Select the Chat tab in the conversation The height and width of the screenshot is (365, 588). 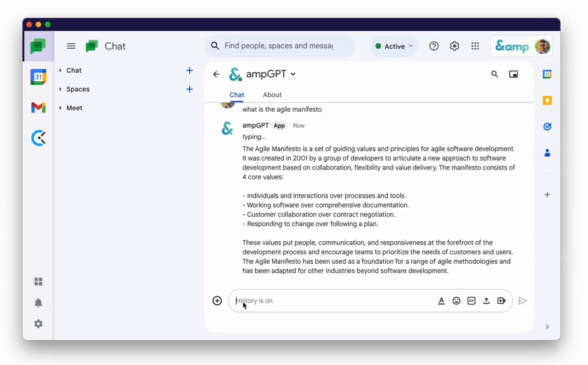(237, 95)
